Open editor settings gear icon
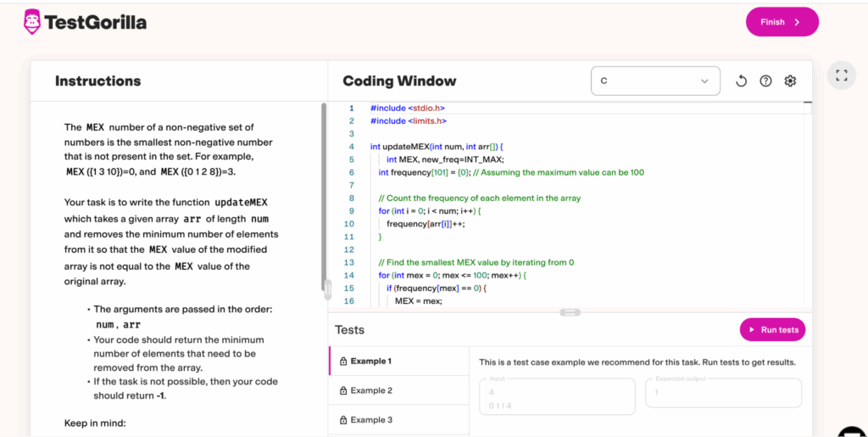This screenshot has height=437, width=868. (x=790, y=81)
